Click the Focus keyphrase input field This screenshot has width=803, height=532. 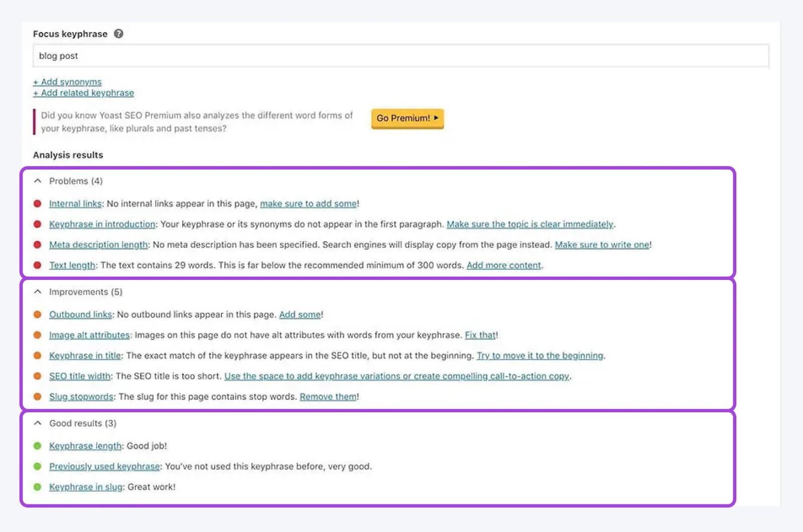(x=400, y=56)
